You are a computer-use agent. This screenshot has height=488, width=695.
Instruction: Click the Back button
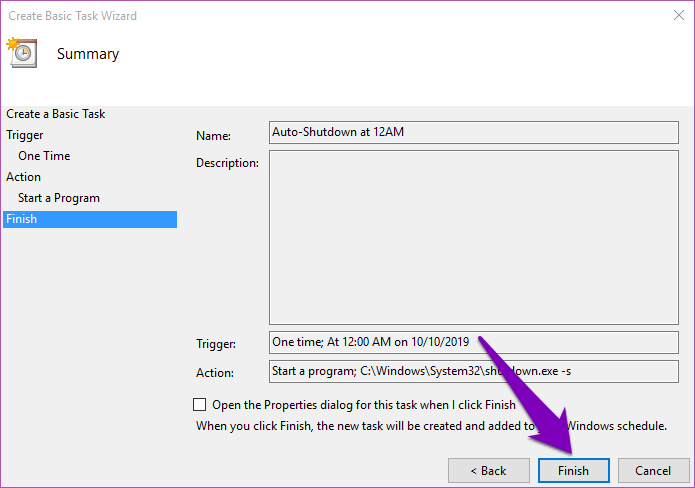tap(488, 470)
